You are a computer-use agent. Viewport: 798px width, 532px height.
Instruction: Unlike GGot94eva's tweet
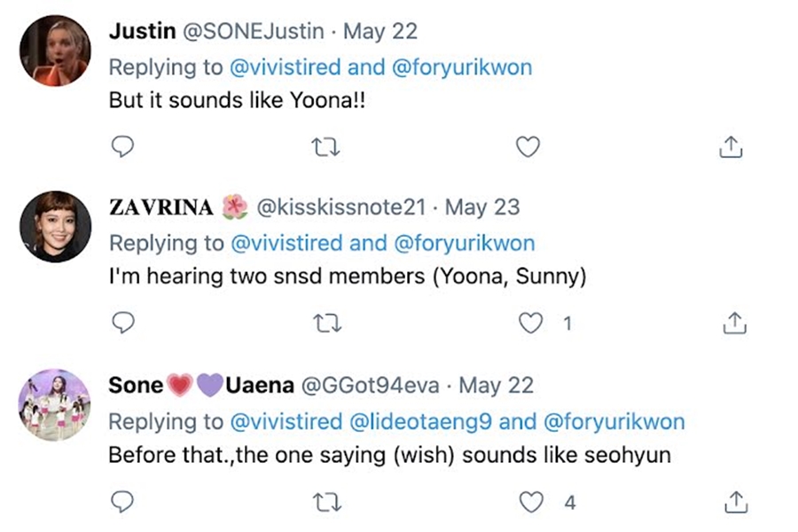tap(531, 502)
